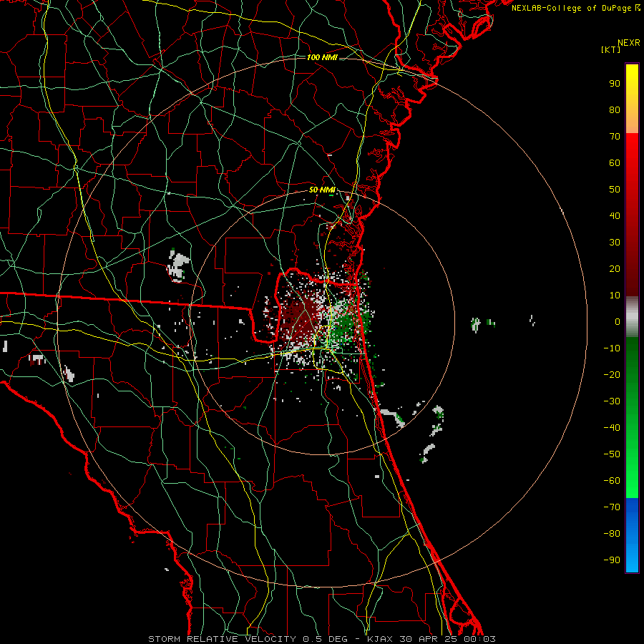Pick the gray zero band on color bar
The width and height of the screenshot is (644, 644).
coord(632,317)
